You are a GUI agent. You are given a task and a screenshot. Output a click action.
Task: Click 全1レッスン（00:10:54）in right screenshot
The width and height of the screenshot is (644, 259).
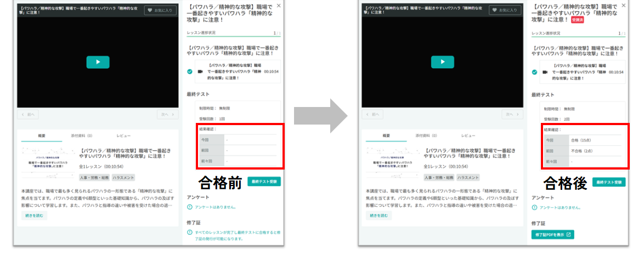(445, 166)
